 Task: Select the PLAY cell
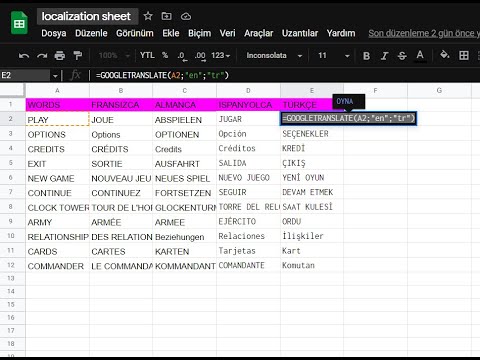[57, 119]
